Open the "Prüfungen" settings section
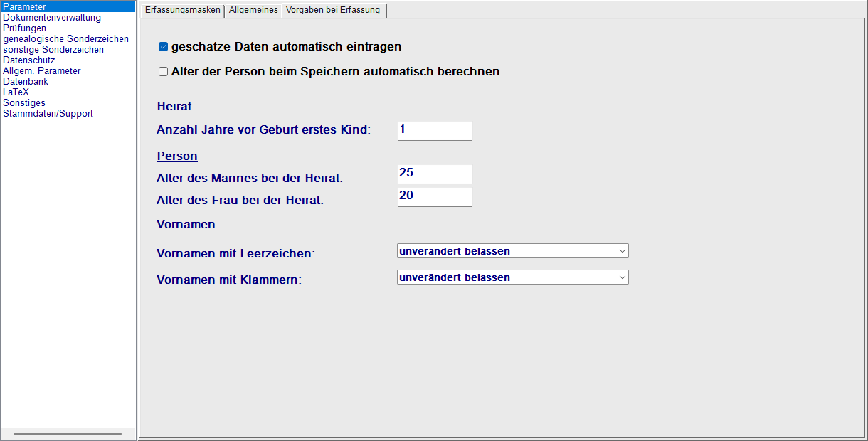Screen dimensions: 868x441 pyautogui.click(x=24, y=28)
